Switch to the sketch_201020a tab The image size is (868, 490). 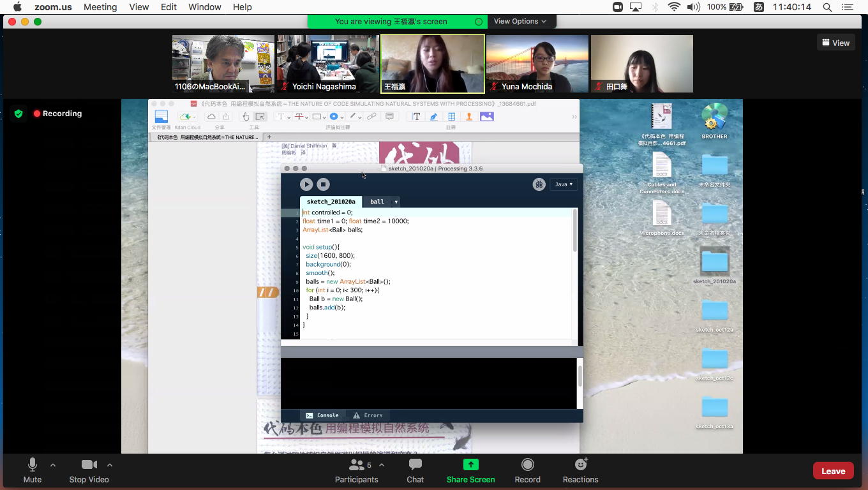(331, 202)
